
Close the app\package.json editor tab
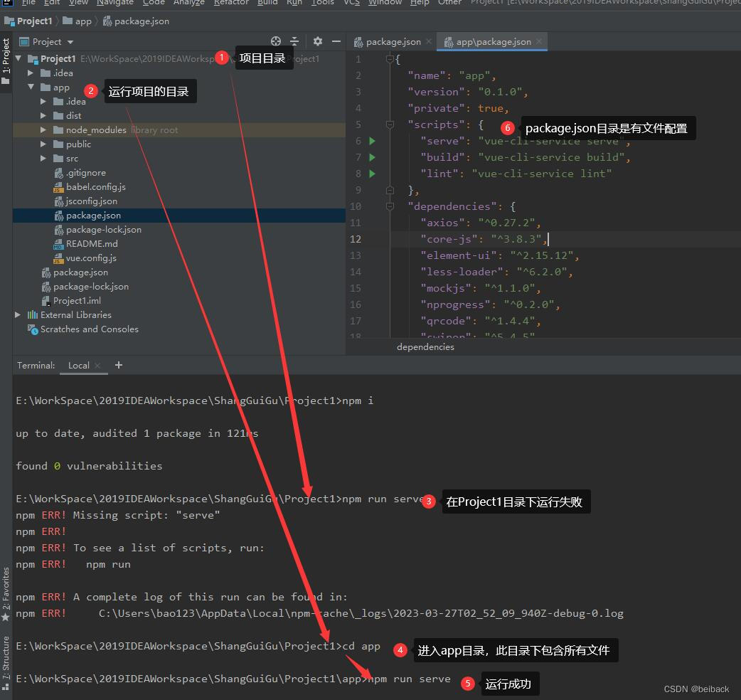pyautogui.click(x=539, y=41)
